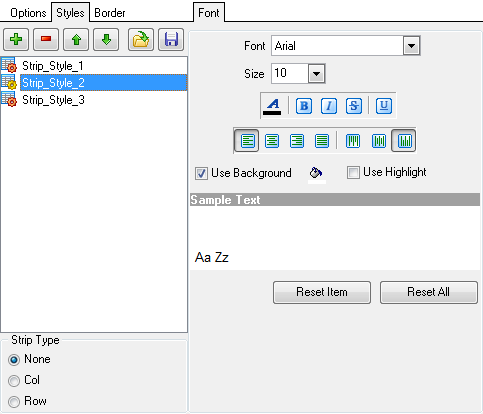The height and width of the screenshot is (414, 483).
Task: Add a new style with green plus
Action: pos(16,40)
